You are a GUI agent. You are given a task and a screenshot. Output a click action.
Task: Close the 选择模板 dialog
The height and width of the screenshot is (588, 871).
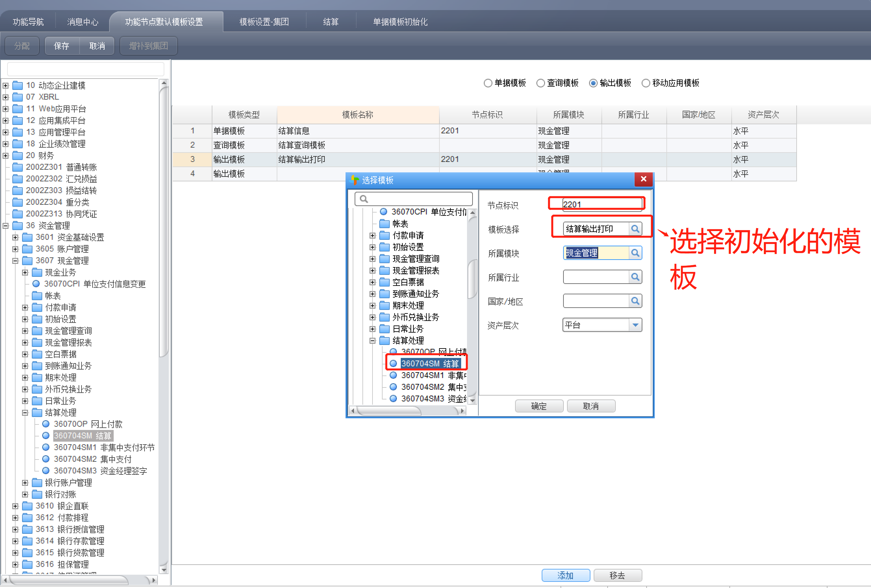pos(643,179)
